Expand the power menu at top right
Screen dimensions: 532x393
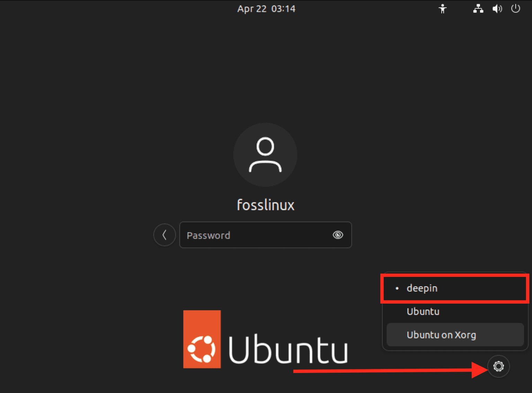coord(515,9)
